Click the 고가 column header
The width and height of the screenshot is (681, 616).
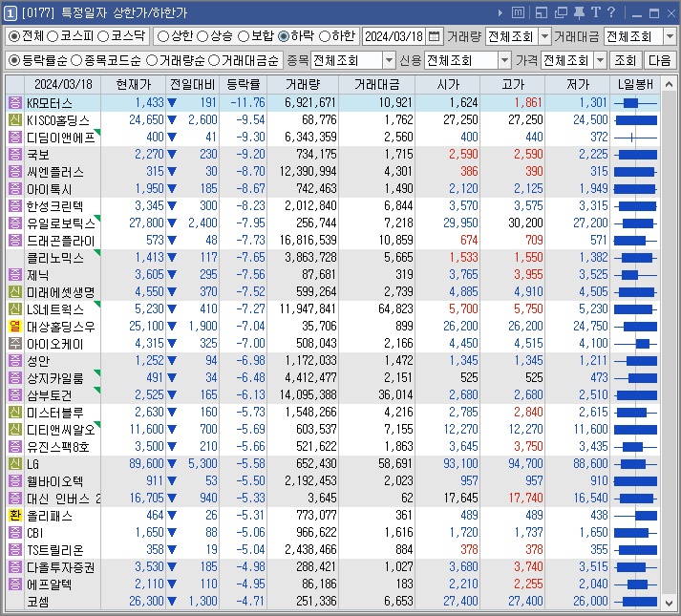point(513,85)
